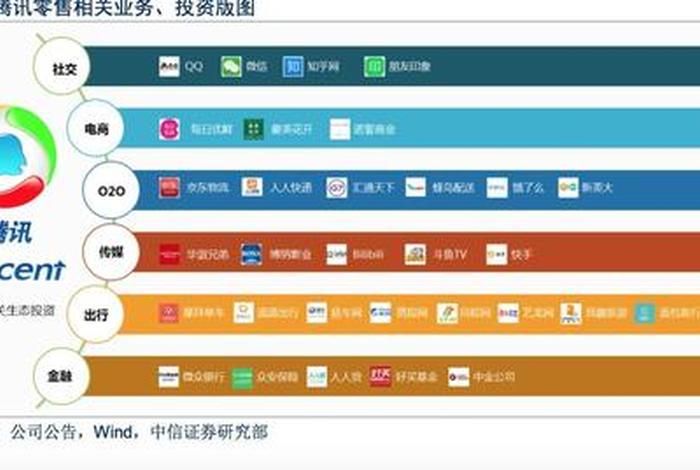Click the 中金公司 icon

(x=458, y=377)
